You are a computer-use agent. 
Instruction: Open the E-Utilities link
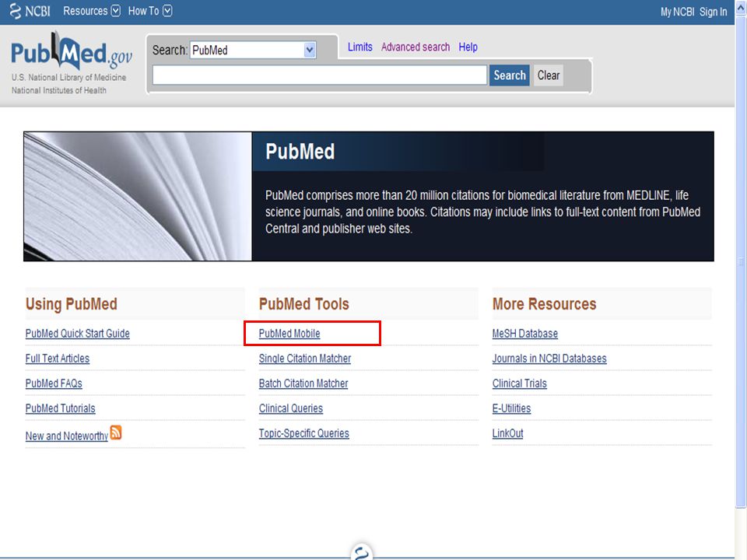click(511, 408)
